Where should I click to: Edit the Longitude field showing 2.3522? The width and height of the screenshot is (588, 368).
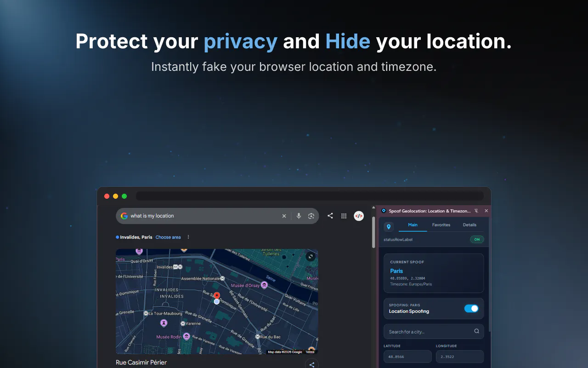pos(460,356)
